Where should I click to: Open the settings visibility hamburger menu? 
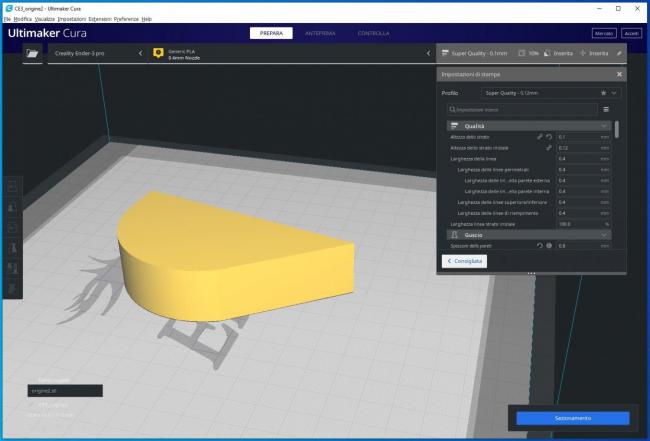click(606, 109)
